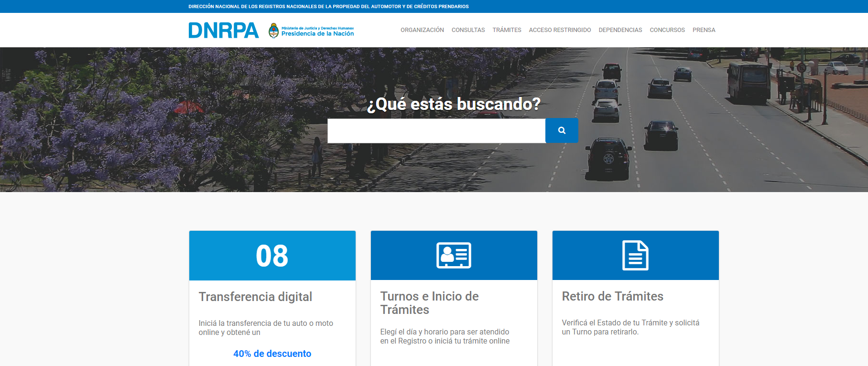Click the 'Elegí el día y horario' description text

(445, 336)
